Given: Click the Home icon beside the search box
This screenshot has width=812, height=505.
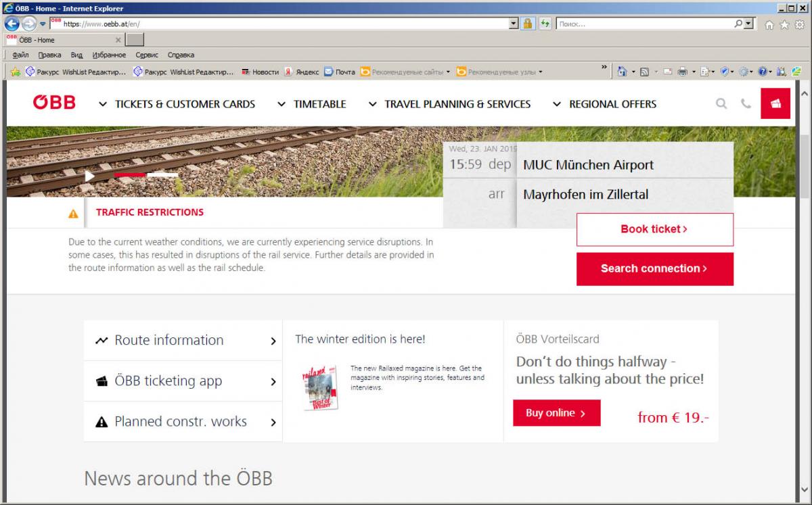Looking at the screenshot, I should tap(769, 24).
